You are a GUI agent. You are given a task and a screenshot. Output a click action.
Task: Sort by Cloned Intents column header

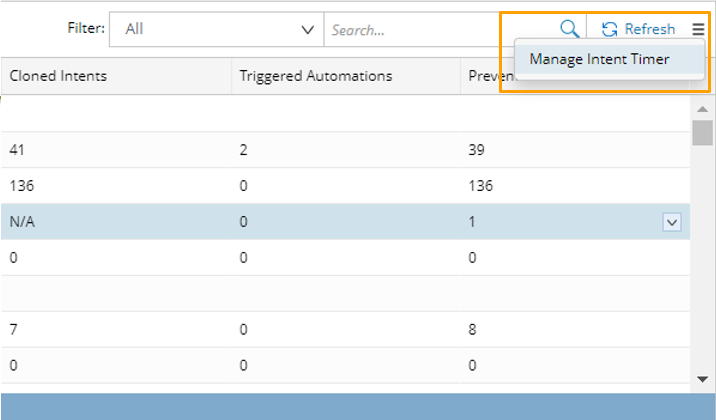[58, 76]
